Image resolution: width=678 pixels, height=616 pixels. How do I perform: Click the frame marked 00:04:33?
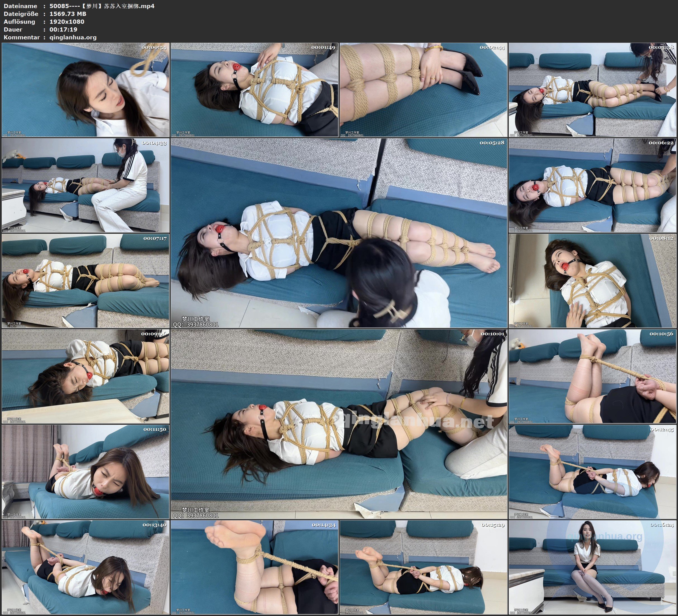(85, 185)
